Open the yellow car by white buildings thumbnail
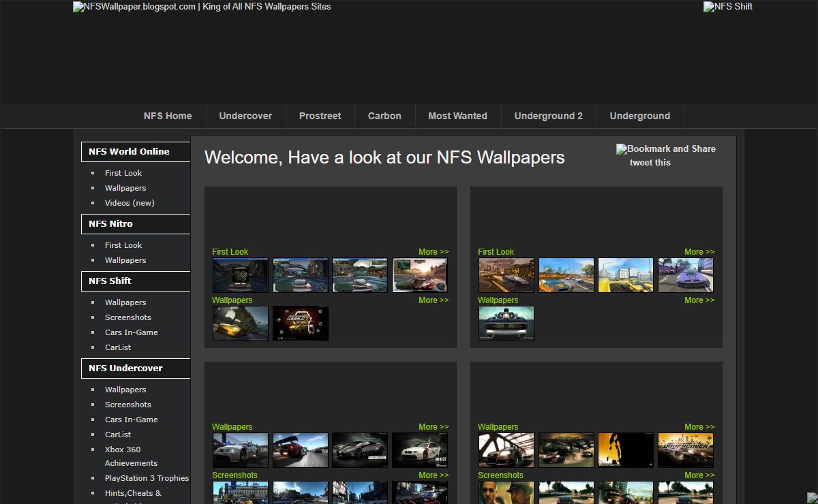The width and height of the screenshot is (818, 504). pyautogui.click(x=626, y=275)
